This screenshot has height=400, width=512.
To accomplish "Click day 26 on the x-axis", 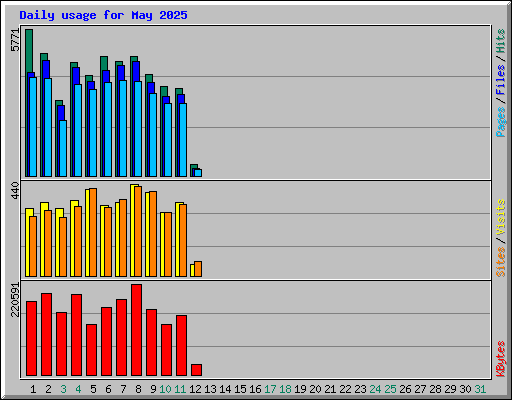I will point(405,389).
